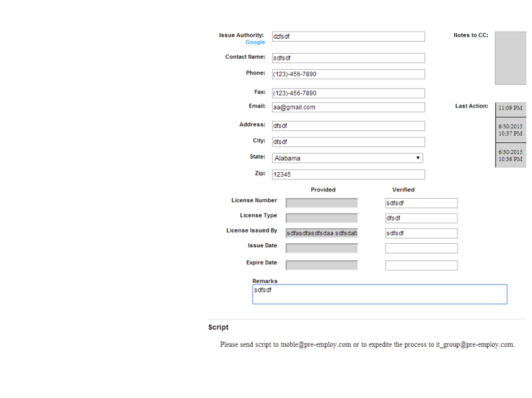Click the Notes to CC text area

511,58
